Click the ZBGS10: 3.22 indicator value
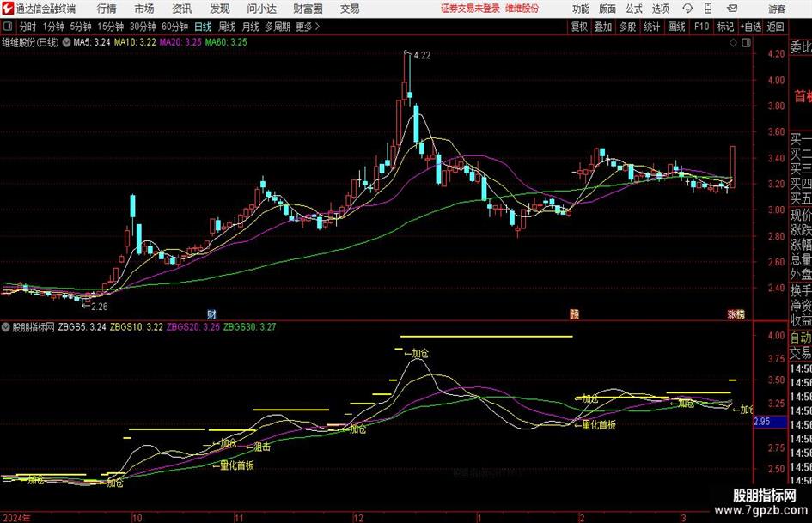Viewport: 812px width, 523px height. (x=137, y=327)
